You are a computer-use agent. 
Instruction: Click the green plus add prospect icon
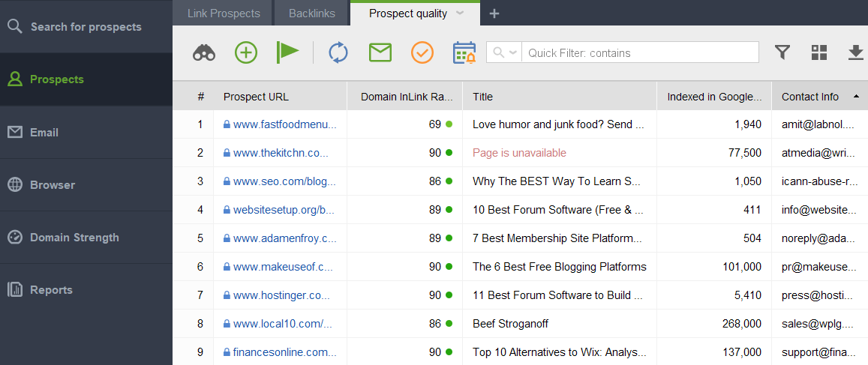(x=246, y=53)
